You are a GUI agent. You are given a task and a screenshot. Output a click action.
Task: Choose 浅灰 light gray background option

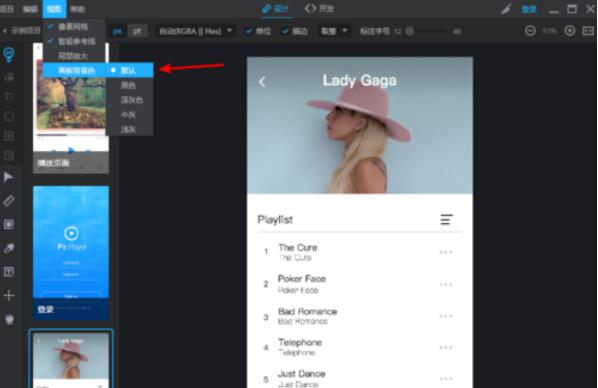pyautogui.click(x=130, y=129)
